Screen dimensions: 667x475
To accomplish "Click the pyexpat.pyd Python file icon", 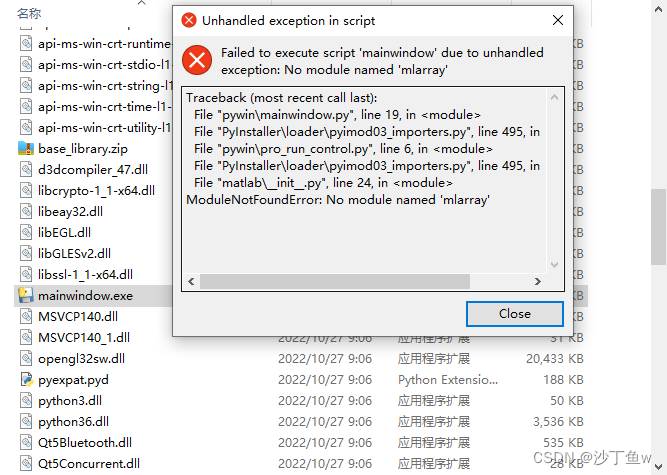I will click(25, 380).
